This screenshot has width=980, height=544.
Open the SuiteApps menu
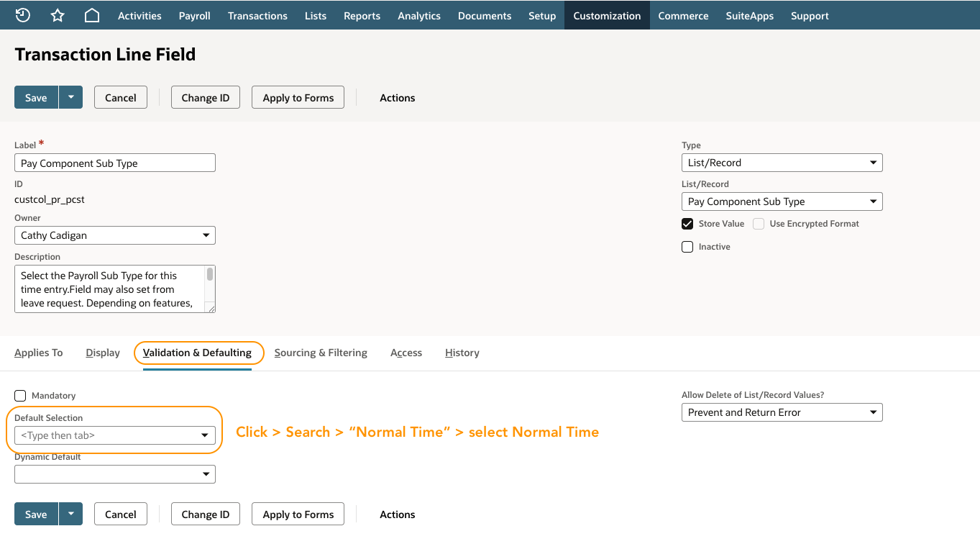pyautogui.click(x=750, y=15)
